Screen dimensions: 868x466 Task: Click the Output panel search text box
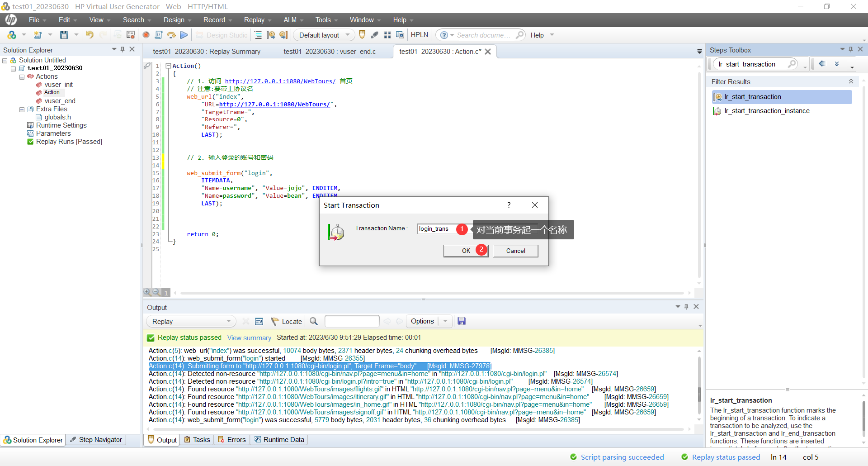pos(352,321)
